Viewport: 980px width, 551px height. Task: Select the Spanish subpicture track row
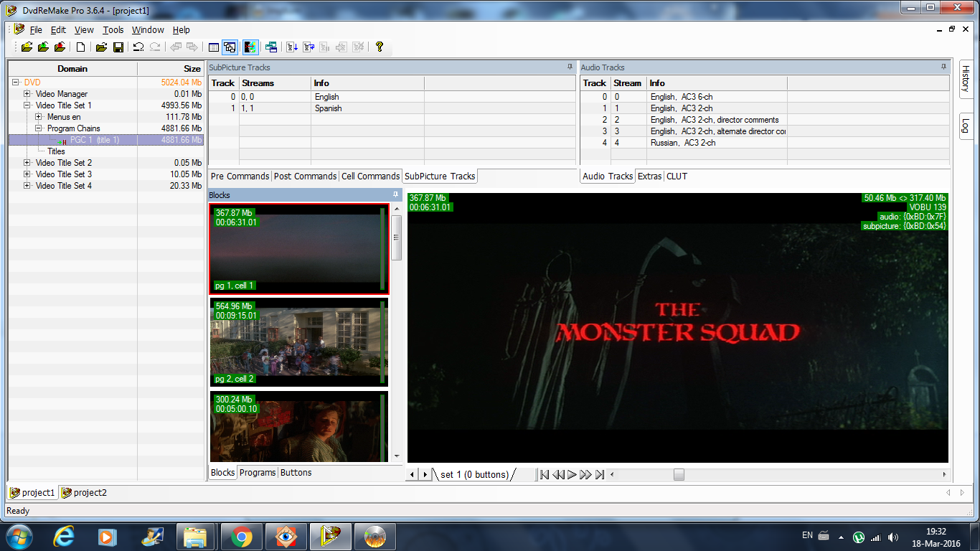pos(392,108)
